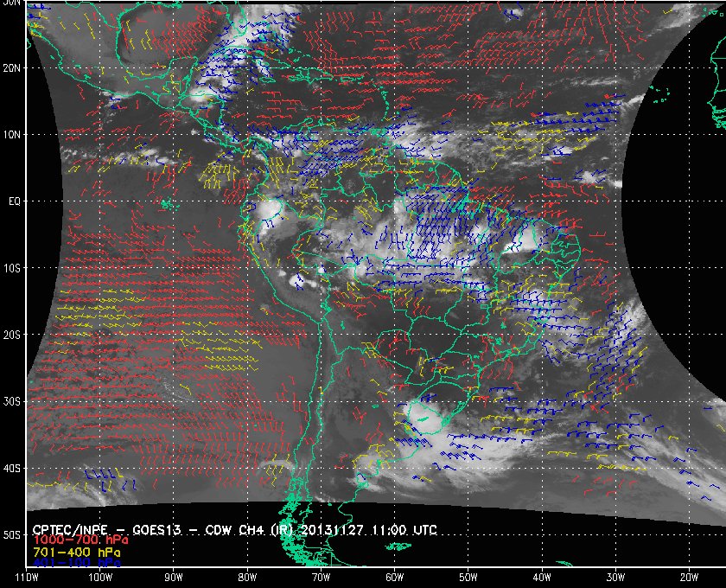The image size is (726, 588).
Task: Pick the 40S latitude axis label
Action: coord(12,469)
